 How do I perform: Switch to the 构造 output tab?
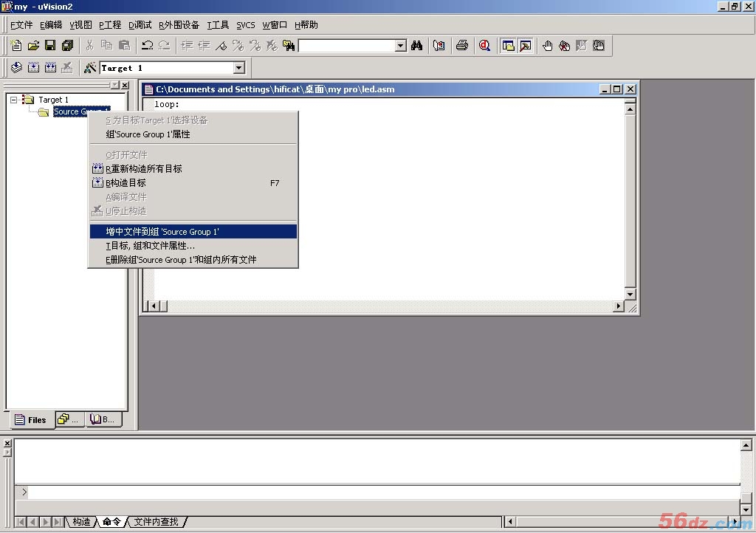tap(81, 521)
